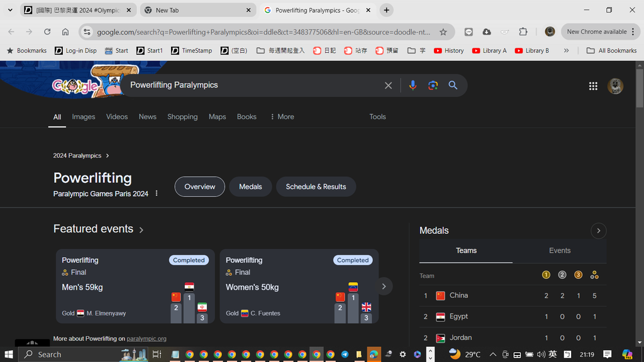Click the Medals pill button
This screenshot has width=644, height=362.
250,187
